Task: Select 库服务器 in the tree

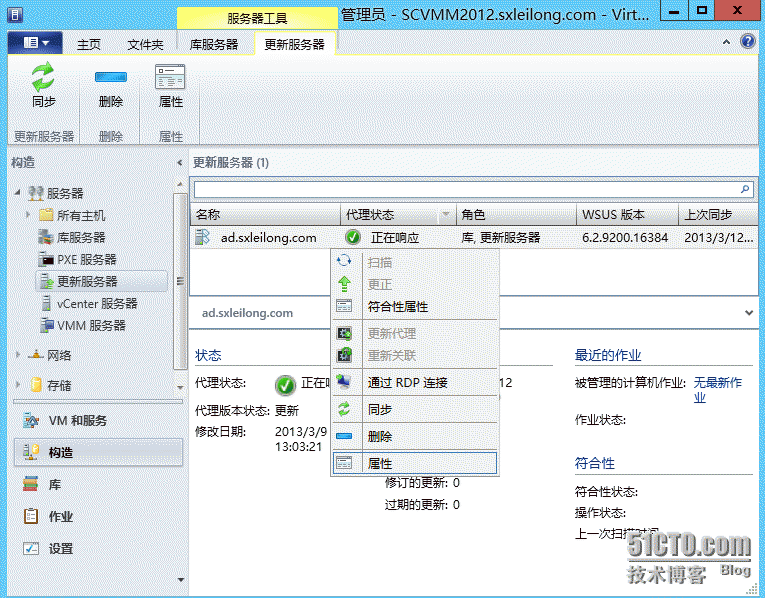Action: coord(72,237)
